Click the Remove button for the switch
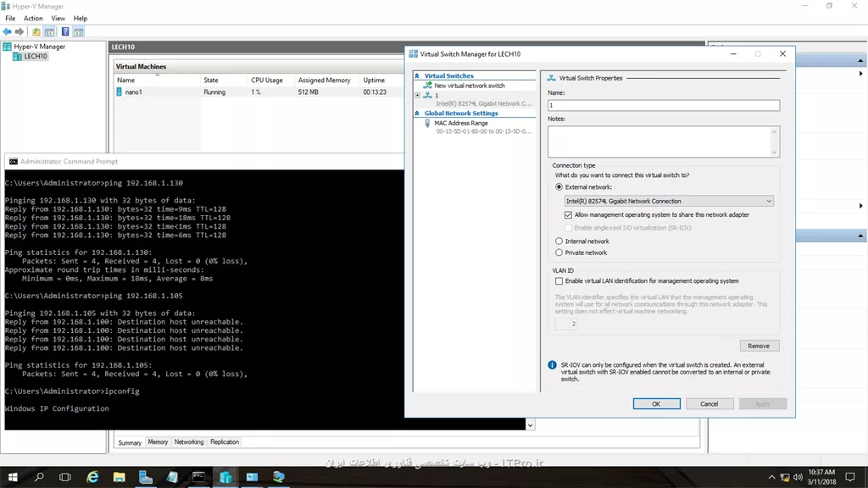Image resolution: width=868 pixels, height=488 pixels. tap(759, 346)
